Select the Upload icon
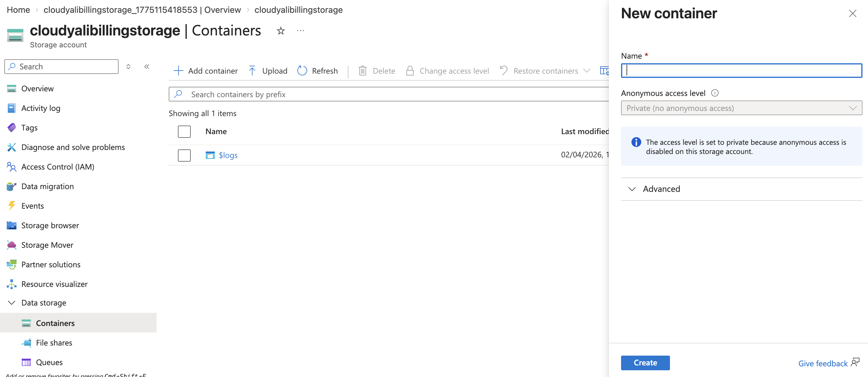 click(x=252, y=71)
